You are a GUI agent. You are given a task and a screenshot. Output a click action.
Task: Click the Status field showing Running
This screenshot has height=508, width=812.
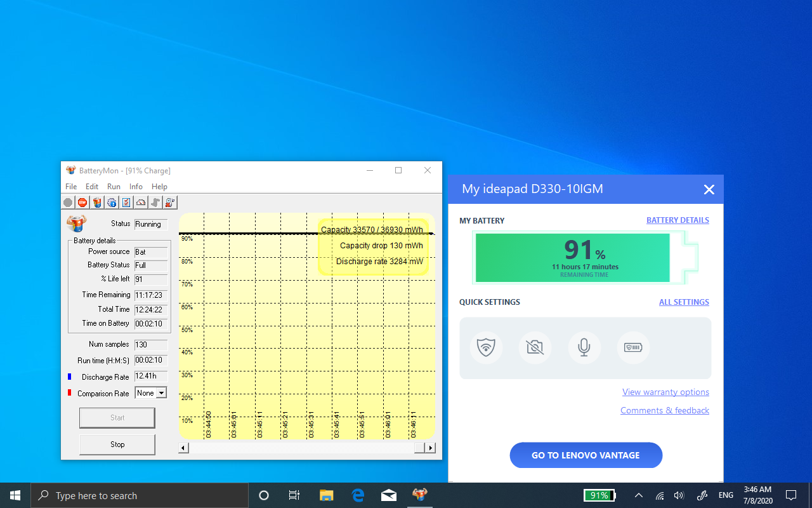coord(151,224)
